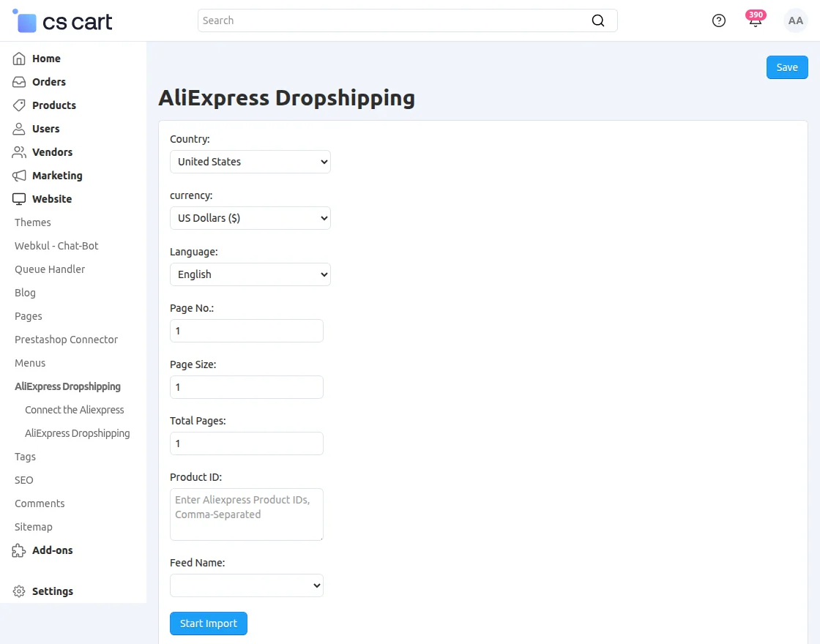Select Connect the Aliexpress submenu item
Screen dimensions: 820x644
click(74, 410)
